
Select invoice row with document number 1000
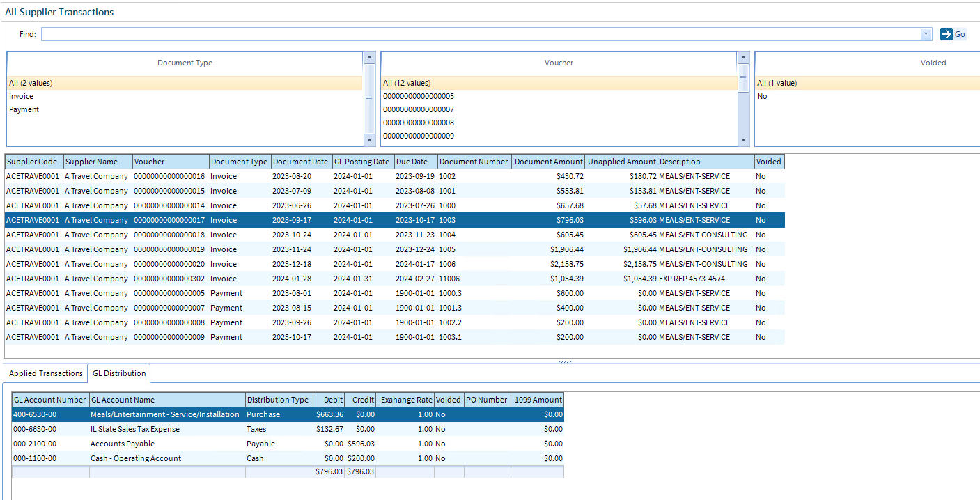395,205
